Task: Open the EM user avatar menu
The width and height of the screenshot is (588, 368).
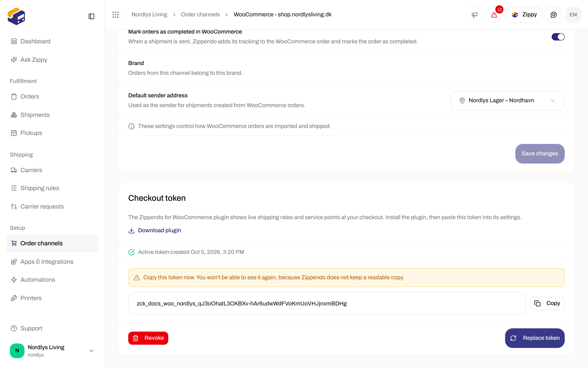Action: (573, 15)
